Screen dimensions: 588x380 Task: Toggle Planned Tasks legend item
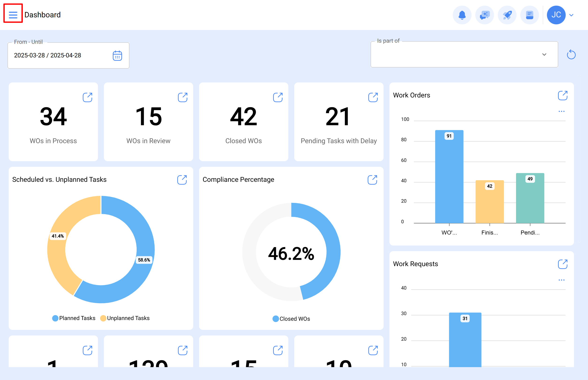pos(74,318)
